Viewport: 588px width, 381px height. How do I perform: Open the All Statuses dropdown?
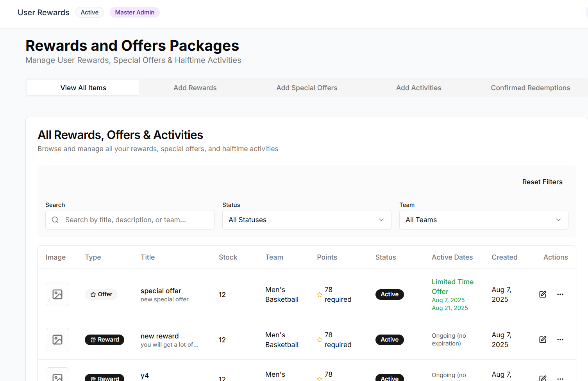pos(306,220)
